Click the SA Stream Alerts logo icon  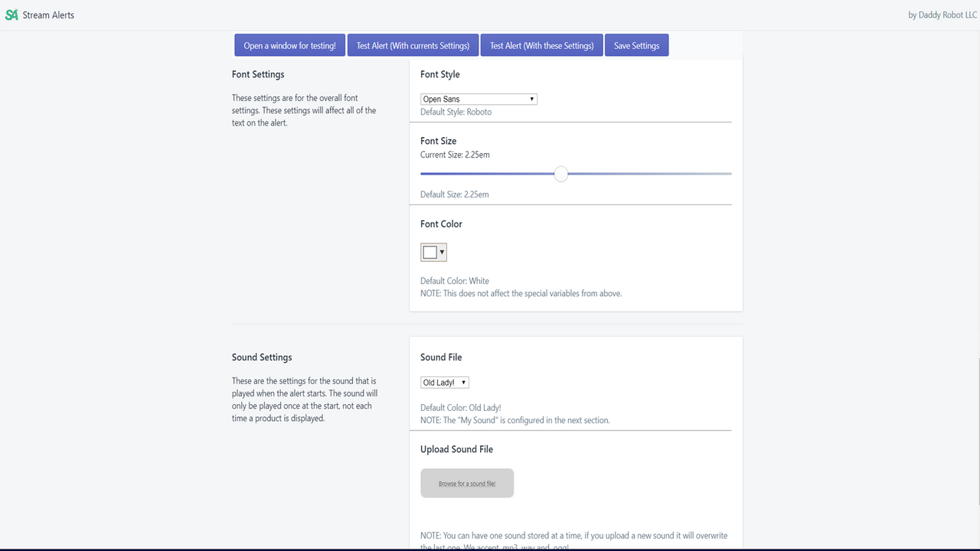point(11,15)
